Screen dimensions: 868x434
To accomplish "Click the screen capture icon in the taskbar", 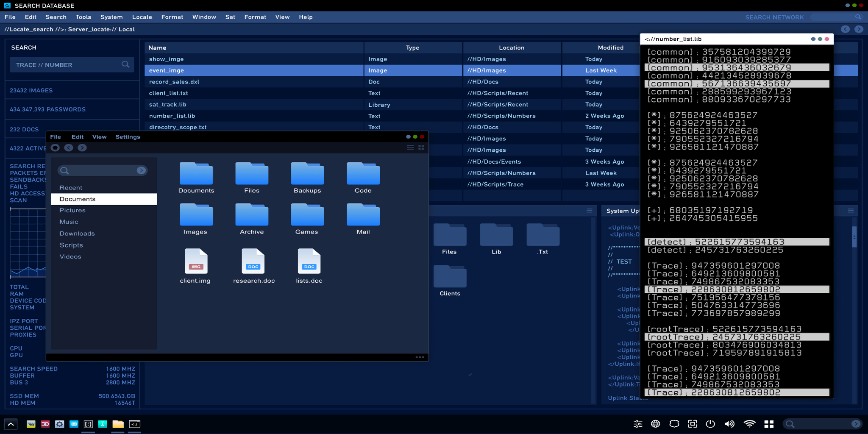I will click(693, 424).
